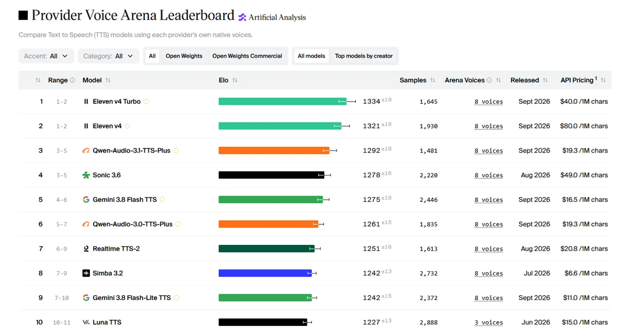Select the All models option

click(x=311, y=56)
